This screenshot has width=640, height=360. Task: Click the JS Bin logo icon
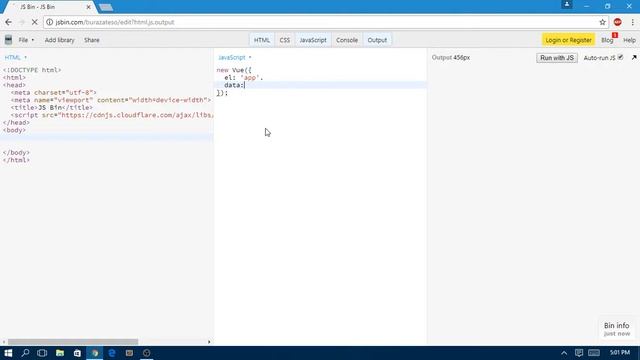click(8, 40)
